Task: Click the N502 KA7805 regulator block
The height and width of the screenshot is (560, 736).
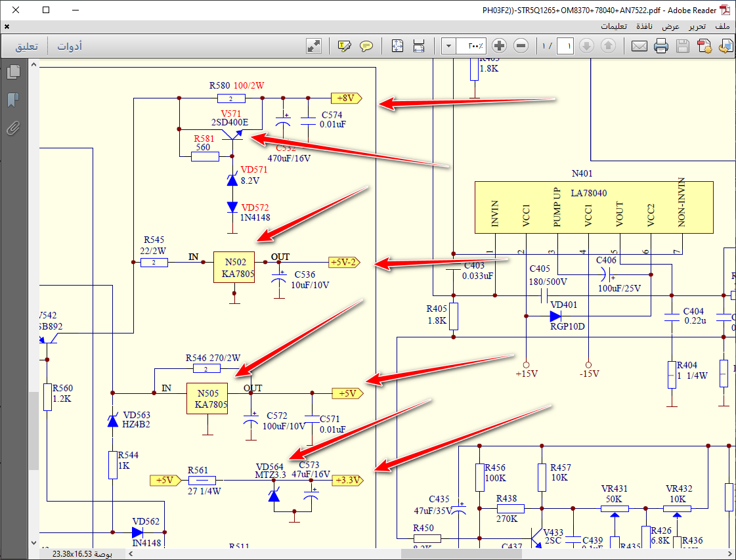Action: (234, 268)
